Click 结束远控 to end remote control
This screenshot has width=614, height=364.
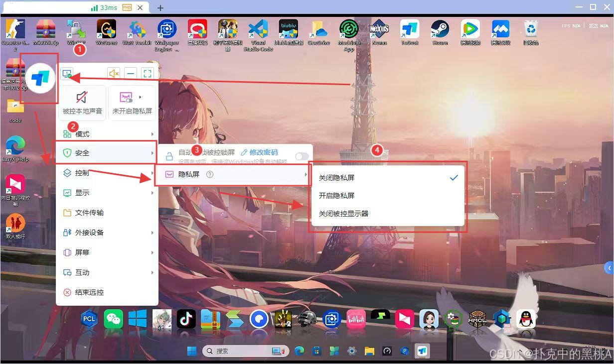[x=107, y=292]
